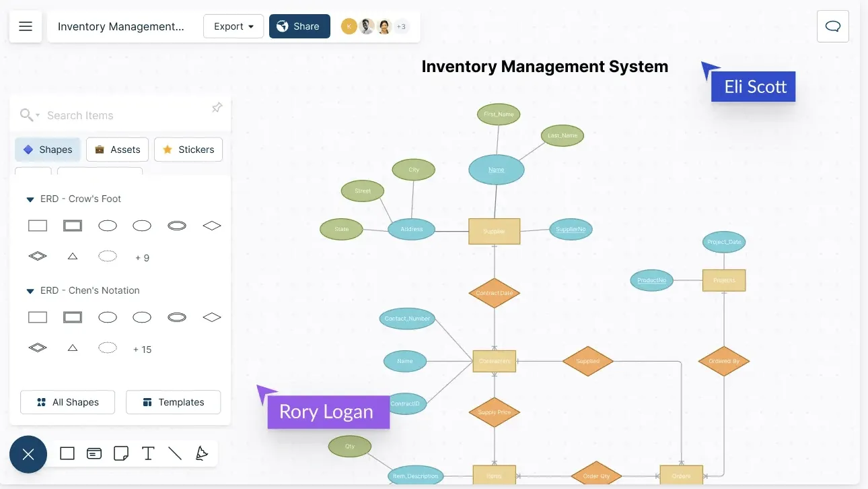Select the text tool

pyautogui.click(x=148, y=453)
